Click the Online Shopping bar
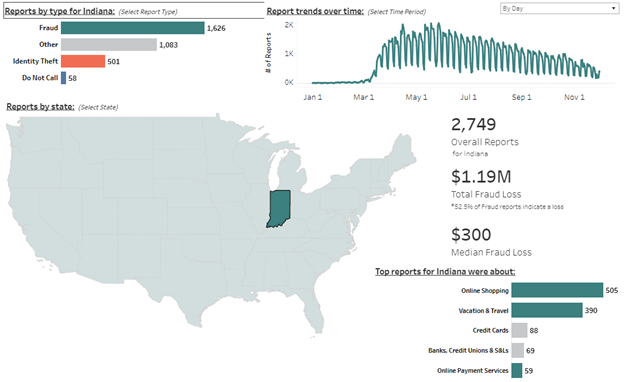624x382 pixels. (x=557, y=290)
